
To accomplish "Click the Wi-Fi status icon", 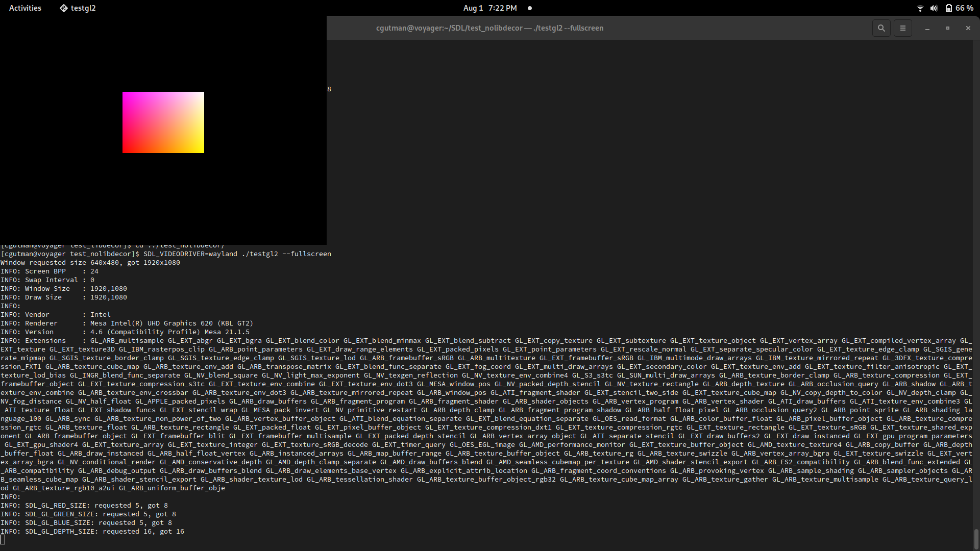I will (x=920, y=8).
